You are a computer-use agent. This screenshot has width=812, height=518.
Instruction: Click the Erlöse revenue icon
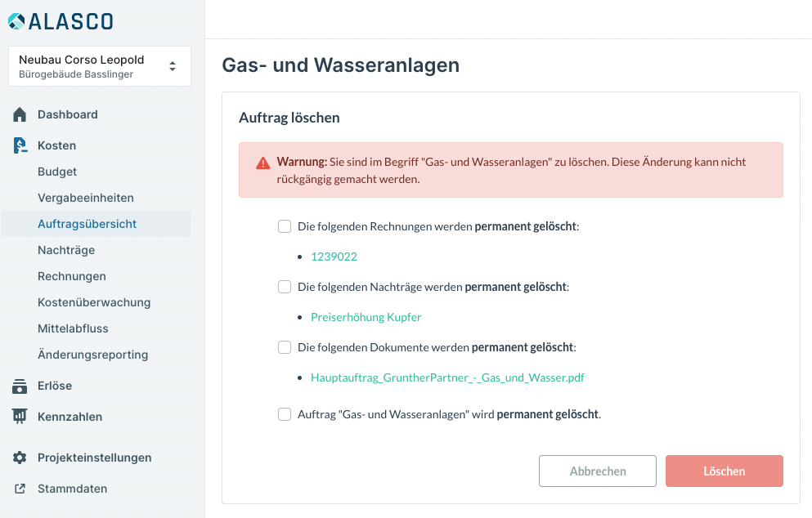coord(20,386)
